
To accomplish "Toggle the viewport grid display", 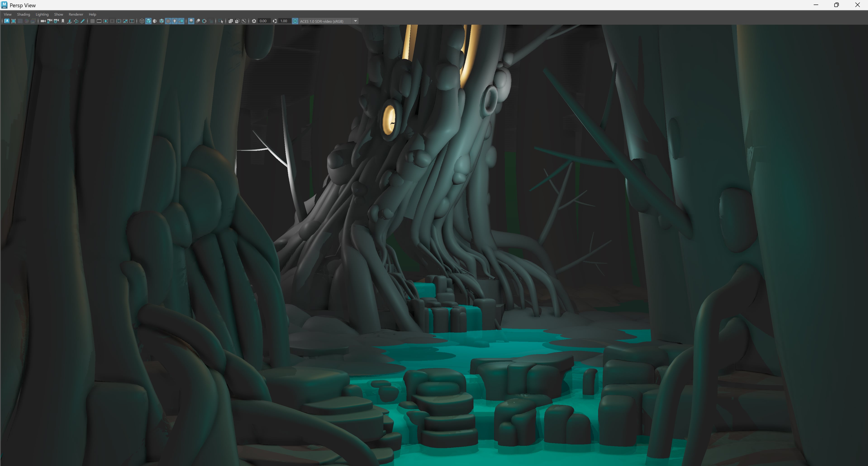I will pos(92,21).
